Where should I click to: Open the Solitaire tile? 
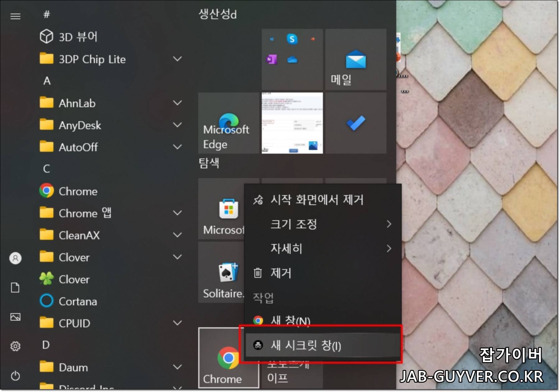[x=222, y=272]
